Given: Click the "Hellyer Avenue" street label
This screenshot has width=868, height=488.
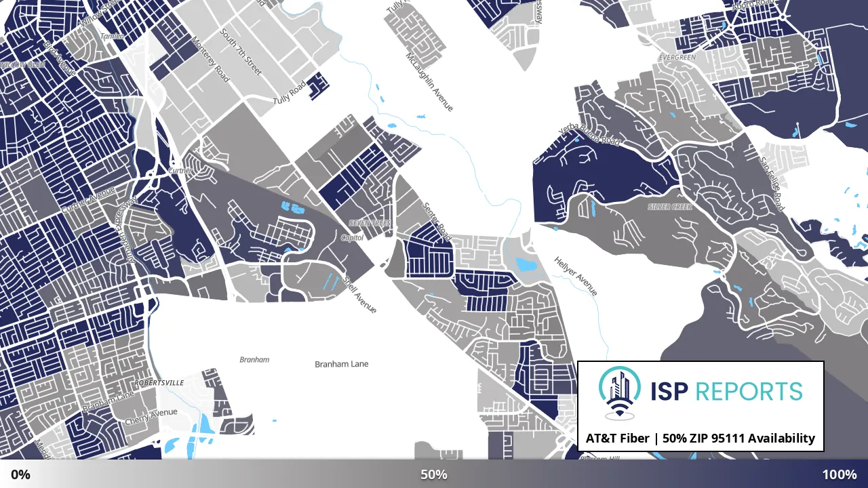Looking at the screenshot, I should click(x=576, y=276).
